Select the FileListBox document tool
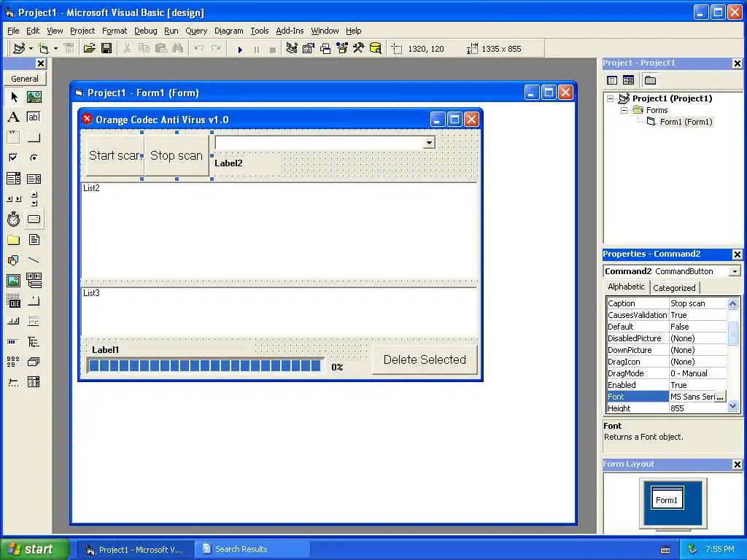 [x=34, y=239]
